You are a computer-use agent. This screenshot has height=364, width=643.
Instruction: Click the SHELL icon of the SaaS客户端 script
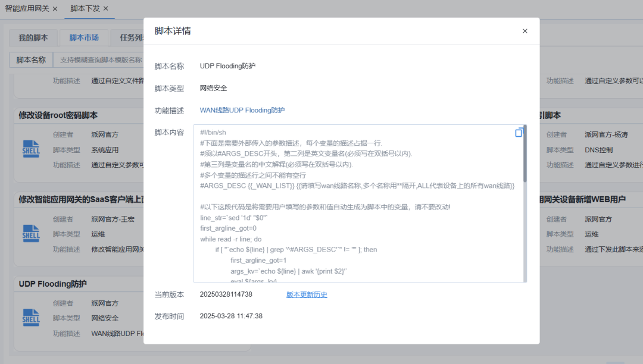point(31,234)
